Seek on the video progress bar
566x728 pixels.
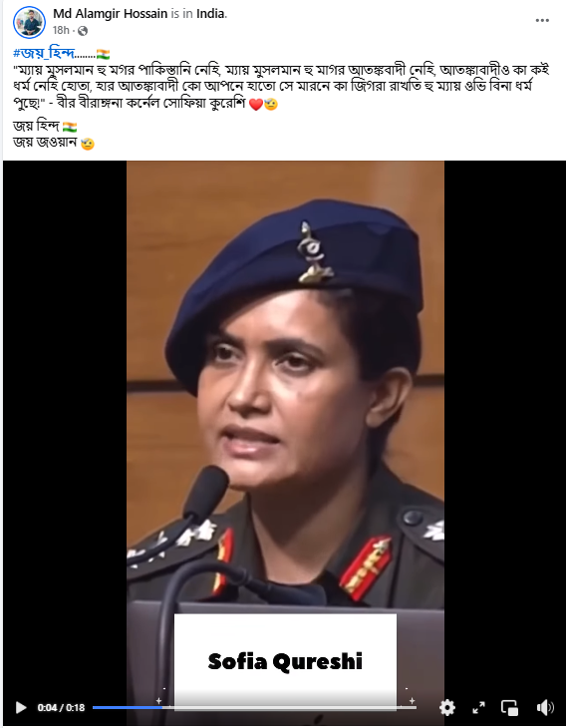254,708
